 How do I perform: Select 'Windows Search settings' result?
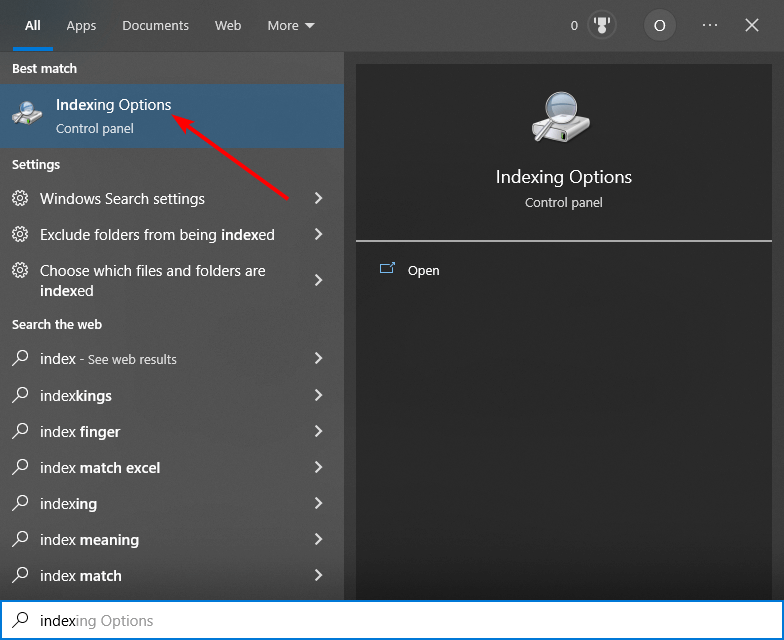click(172, 198)
